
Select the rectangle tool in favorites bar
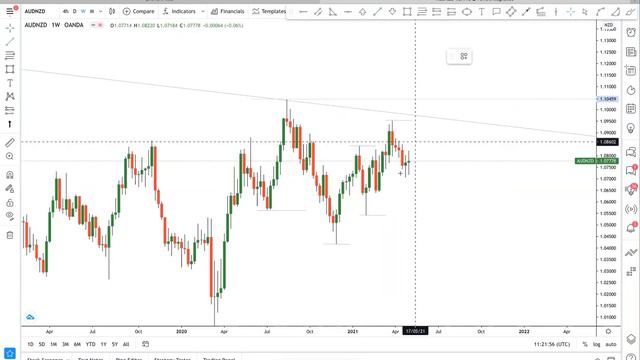click(x=407, y=12)
